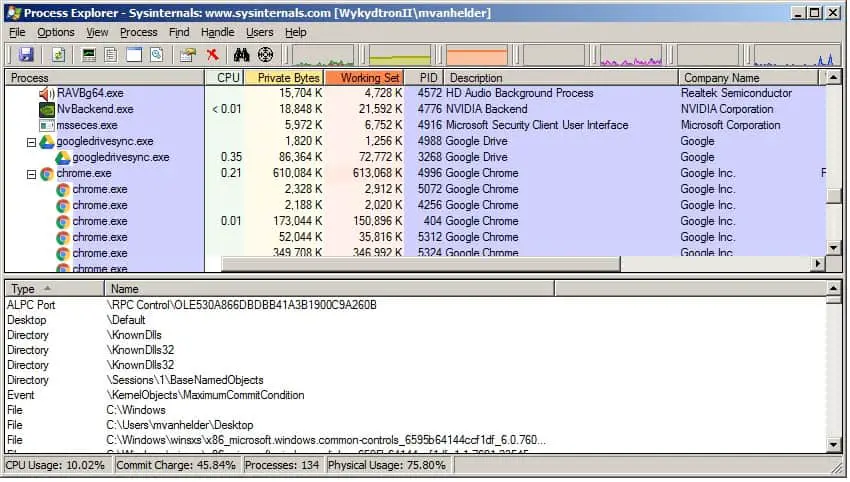
Task: Click Chrome icon of PID 5312 row
Action: tap(63, 237)
